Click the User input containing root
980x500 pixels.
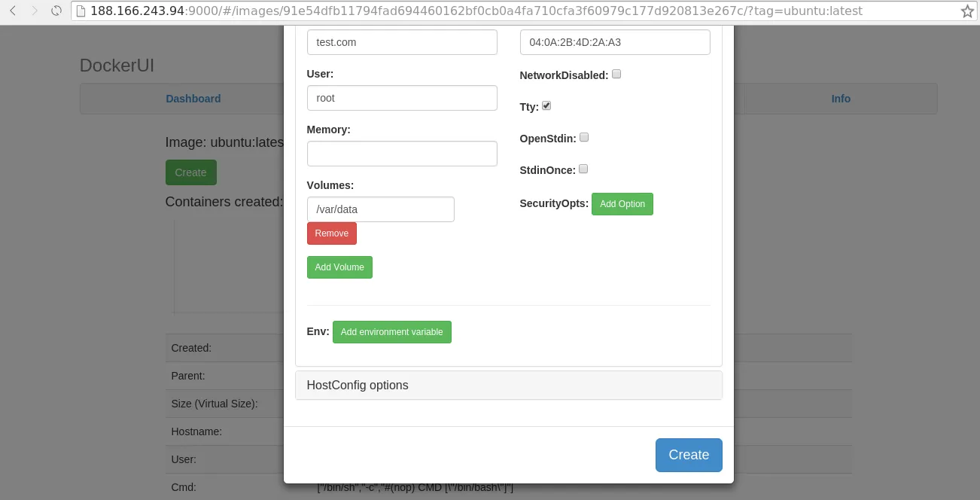click(x=402, y=97)
